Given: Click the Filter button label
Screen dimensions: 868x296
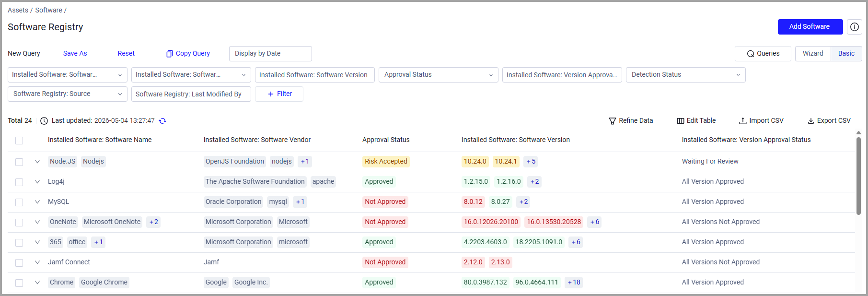Looking at the screenshot, I should click(x=284, y=94).
